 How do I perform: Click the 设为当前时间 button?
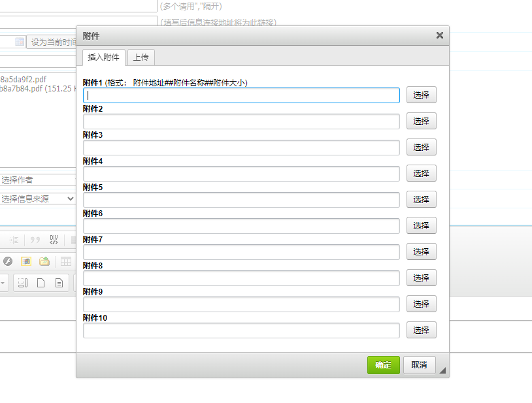(52, 42)
